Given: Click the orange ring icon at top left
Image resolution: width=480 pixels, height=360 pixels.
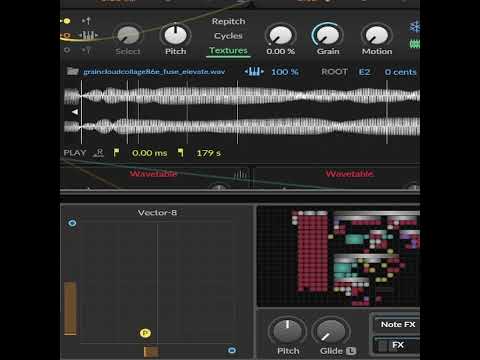Looking at the screenshot, I should 66,35.
